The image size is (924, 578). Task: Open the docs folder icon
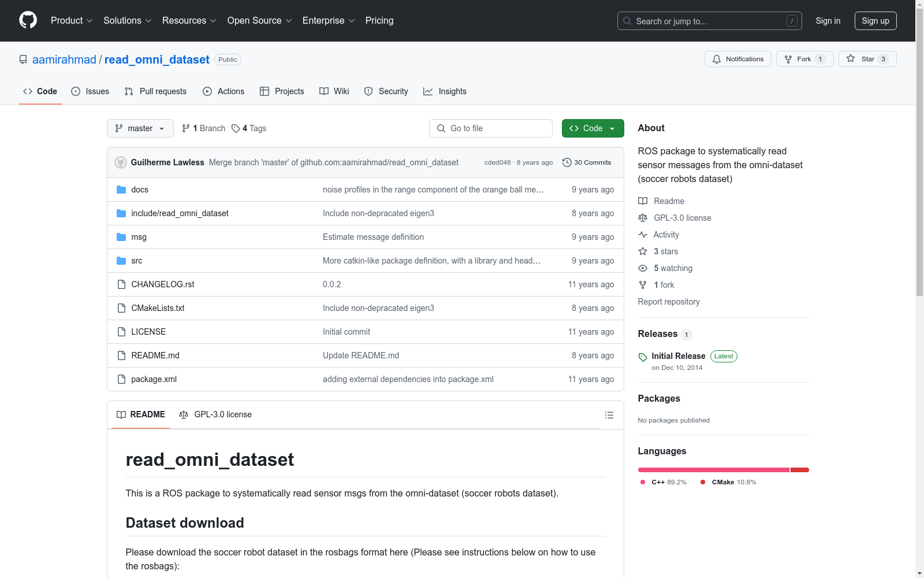tap(121, 190)
